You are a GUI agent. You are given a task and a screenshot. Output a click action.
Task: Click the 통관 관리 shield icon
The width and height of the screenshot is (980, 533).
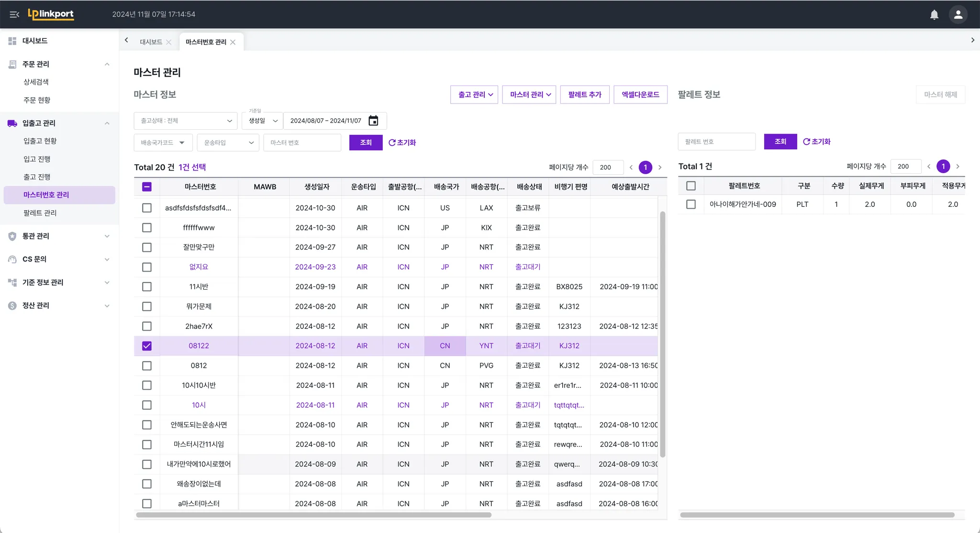pos(12,236)
